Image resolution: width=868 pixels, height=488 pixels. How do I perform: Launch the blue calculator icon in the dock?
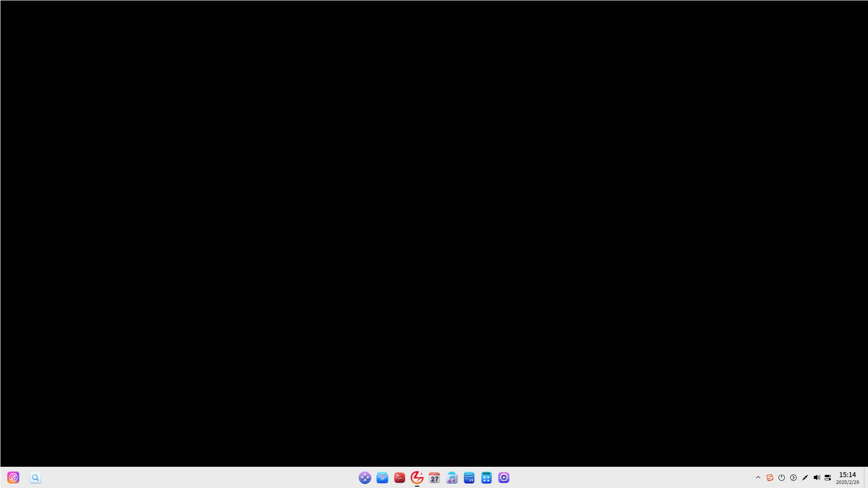point(486,478)
